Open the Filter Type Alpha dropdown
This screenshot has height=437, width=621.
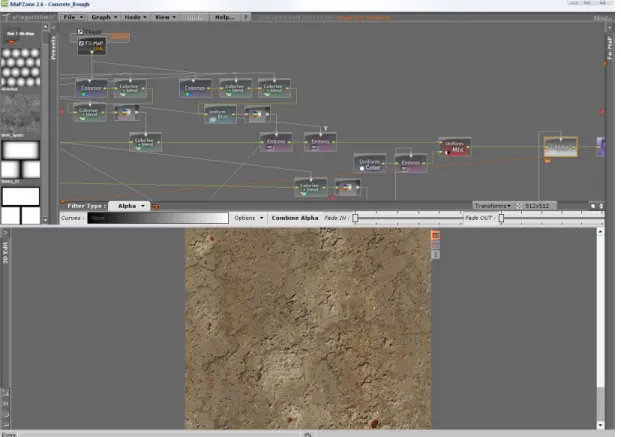point(129,206)
